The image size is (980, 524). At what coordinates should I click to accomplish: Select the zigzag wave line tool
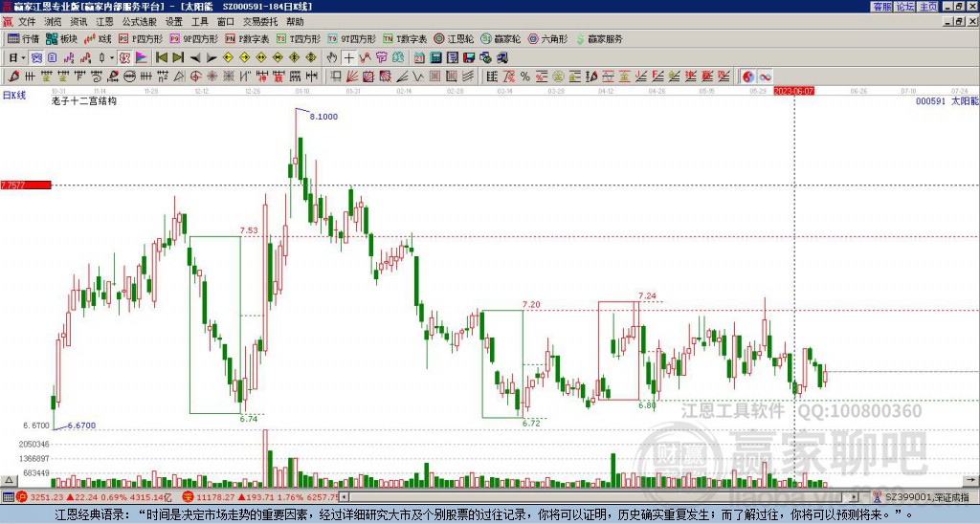tap(418, 76)
